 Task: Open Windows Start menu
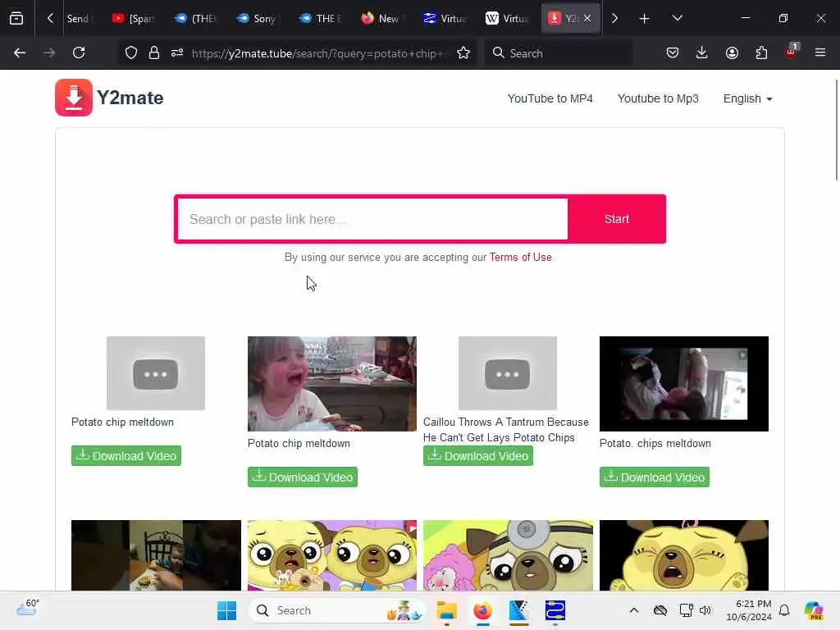coord(226,610)
